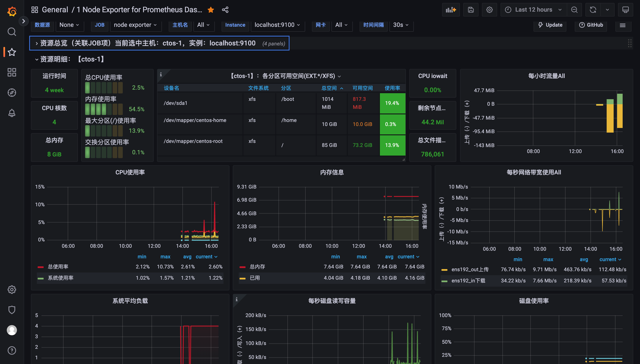This screenshot has width=640, height=364.
Task: Open the partition space panel title menu
Action: (x=286, y=76)
